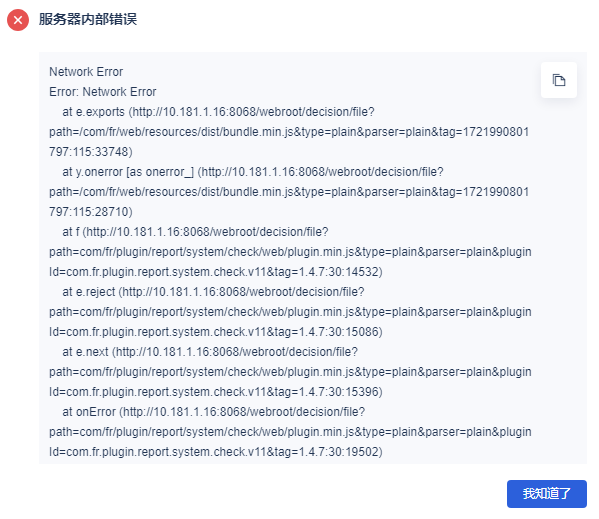599x519 pixels.
Task: Click the line ending with 30:19502)
Action: point(216,452)
